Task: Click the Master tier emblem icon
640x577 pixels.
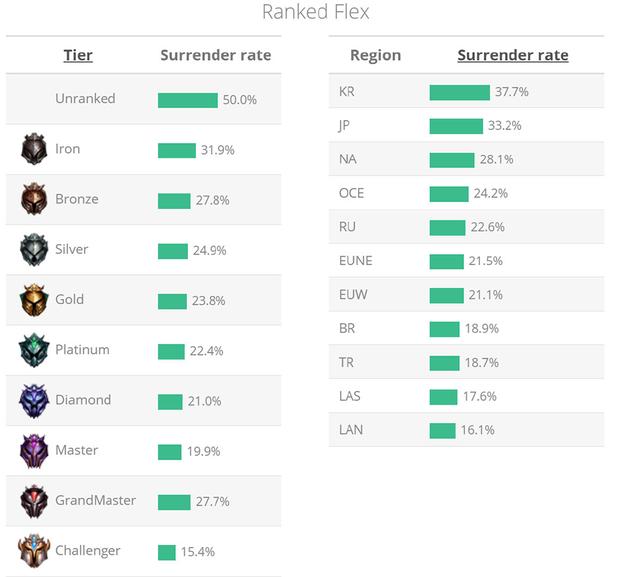Action: [34, 450]
